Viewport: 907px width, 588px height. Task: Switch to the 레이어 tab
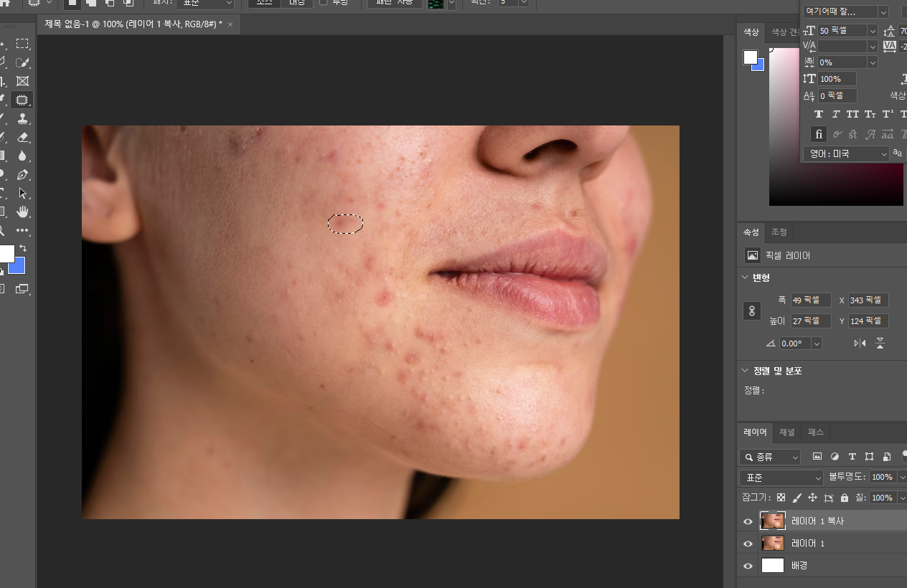pyautogui.click(x=756, y=432)
